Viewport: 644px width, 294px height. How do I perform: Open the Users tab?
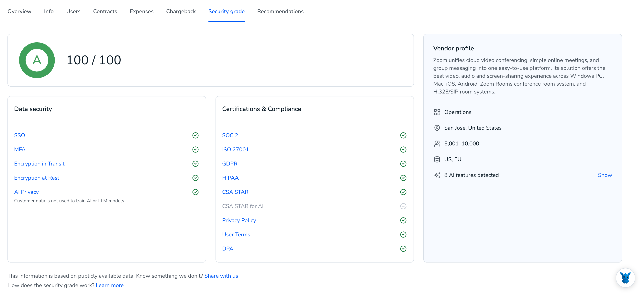pyautogui.click(x=73, y=11)
